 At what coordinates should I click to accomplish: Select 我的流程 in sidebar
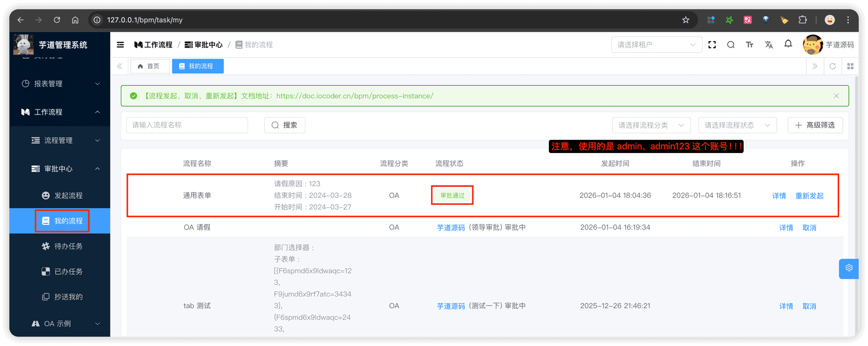60,221
